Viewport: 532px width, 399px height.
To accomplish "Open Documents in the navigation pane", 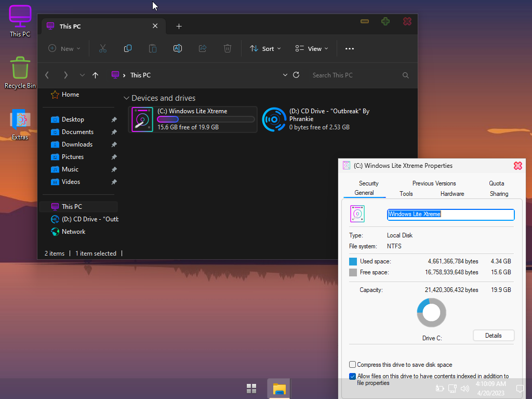I will pyautogui.click(x=77, y=132).
